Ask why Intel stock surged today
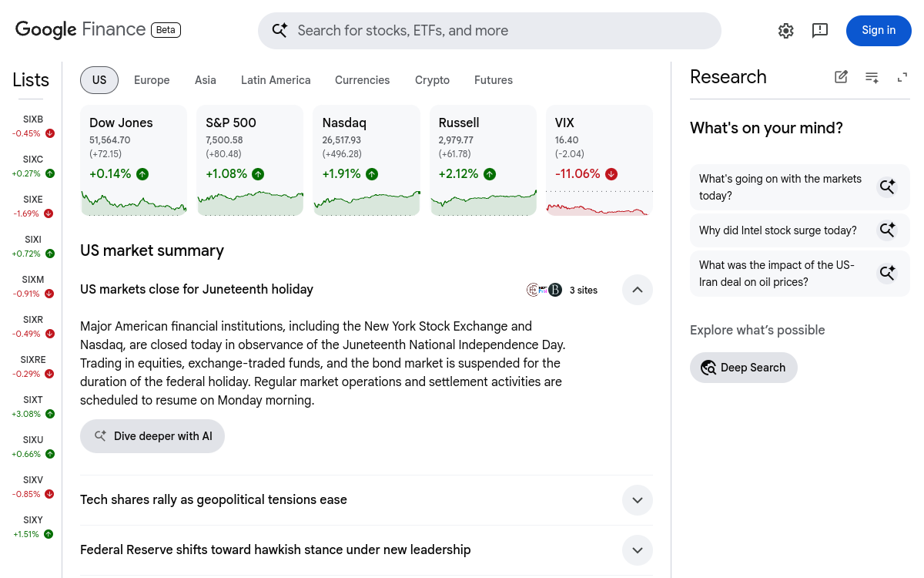 tap(799, 230)
